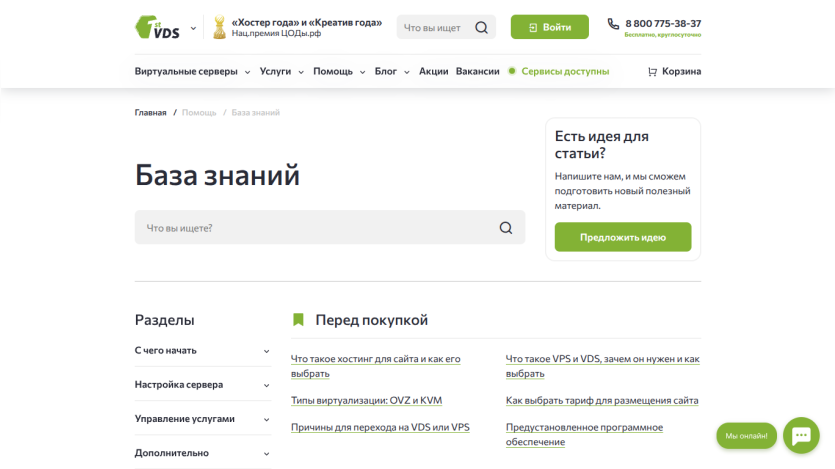Click the «Мы онлайн!» chat badge
Image resolution: width=835 pixels, height=469 pixels.
pyautogui.click(x=746, y=435)
